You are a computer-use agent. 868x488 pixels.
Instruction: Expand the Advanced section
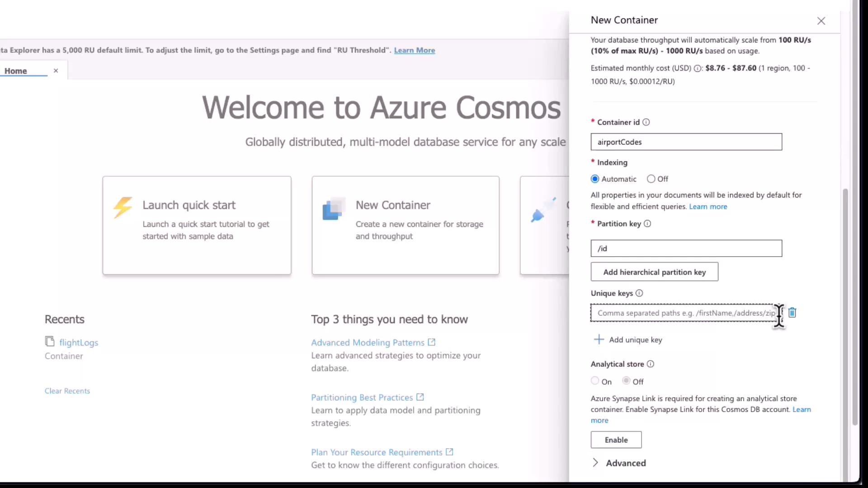619,463
